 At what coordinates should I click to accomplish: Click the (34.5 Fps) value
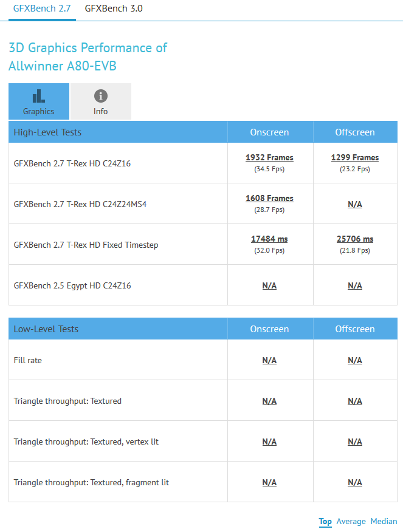(x=269, y=169)
